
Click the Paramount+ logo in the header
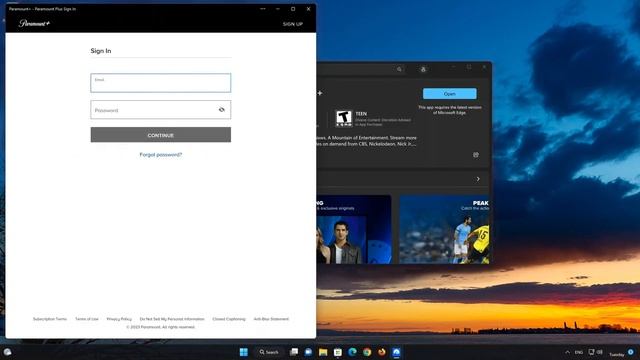click(x=34, y=23)
